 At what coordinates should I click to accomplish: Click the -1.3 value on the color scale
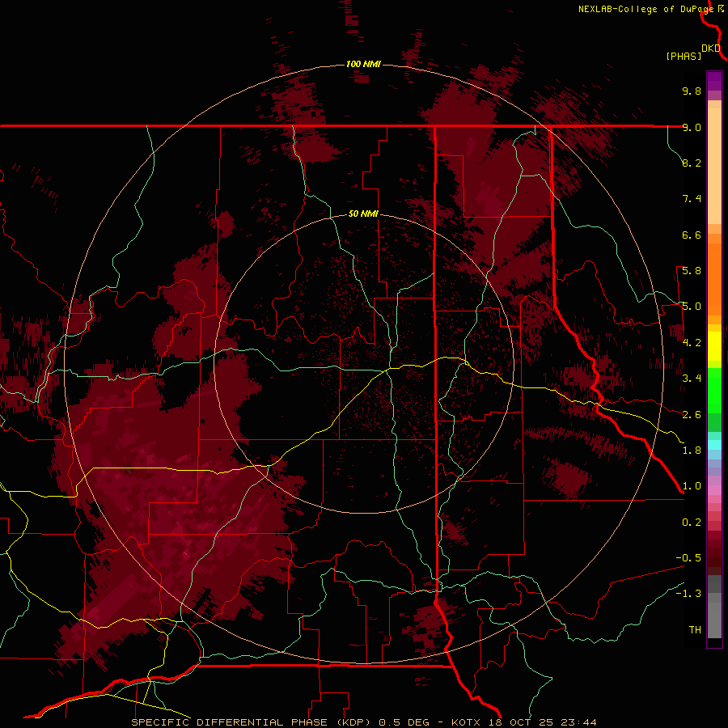click(688, 594)
